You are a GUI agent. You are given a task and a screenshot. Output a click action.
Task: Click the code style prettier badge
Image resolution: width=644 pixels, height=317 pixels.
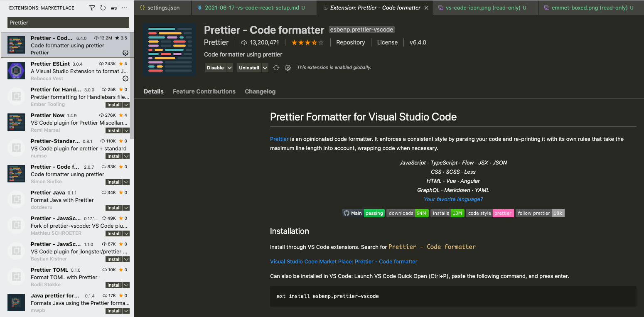490,213
